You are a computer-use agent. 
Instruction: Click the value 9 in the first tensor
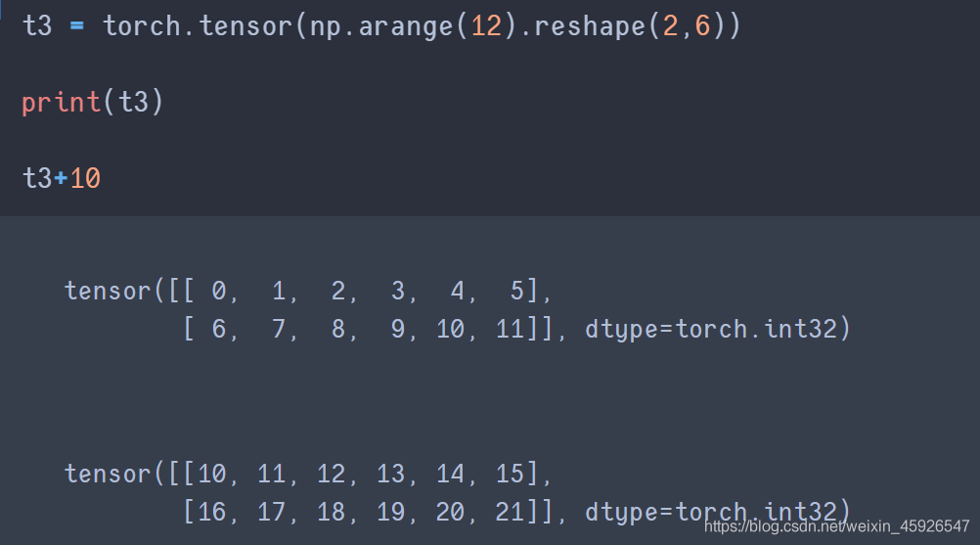[398, 329]
